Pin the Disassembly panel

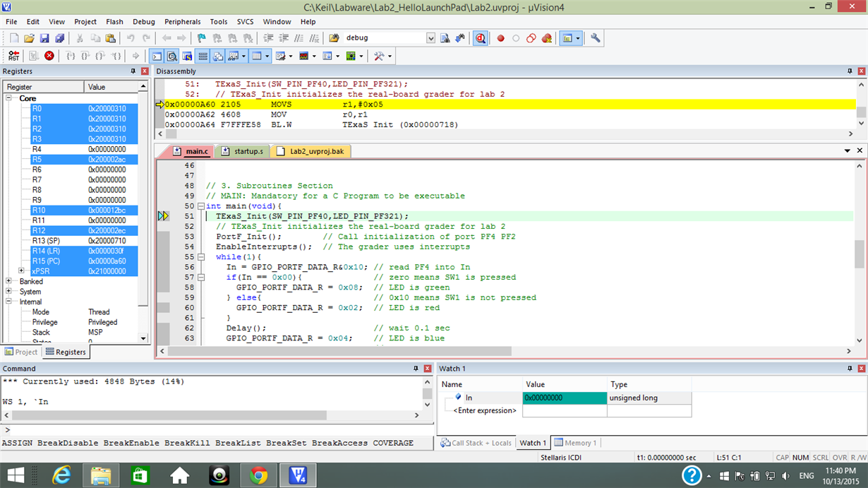coord(849,71)
